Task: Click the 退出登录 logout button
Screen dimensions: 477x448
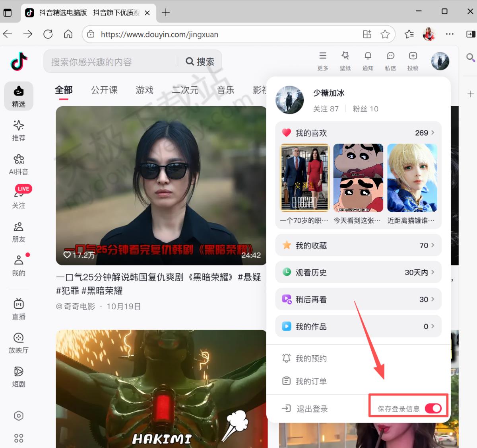Action: [x=305, y=409]
